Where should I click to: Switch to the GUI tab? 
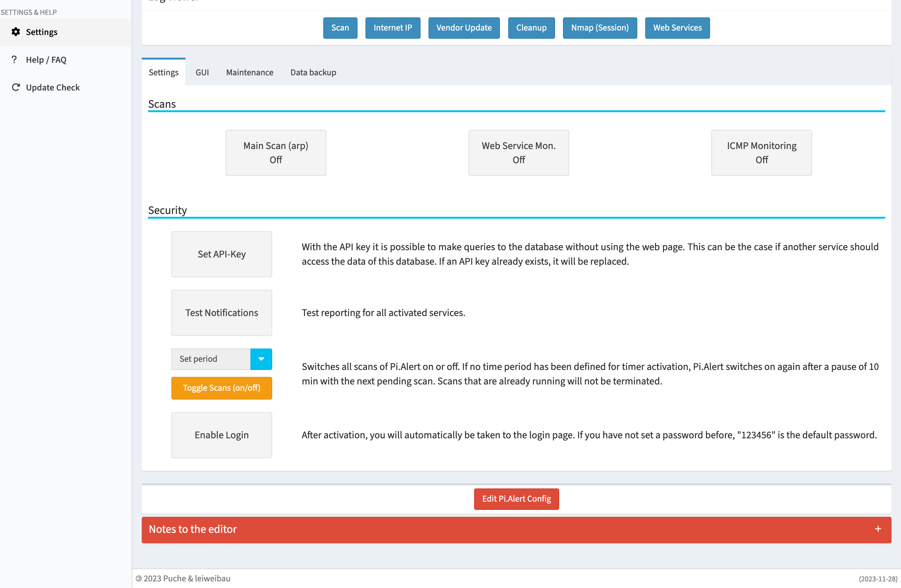tap(202, 72)
